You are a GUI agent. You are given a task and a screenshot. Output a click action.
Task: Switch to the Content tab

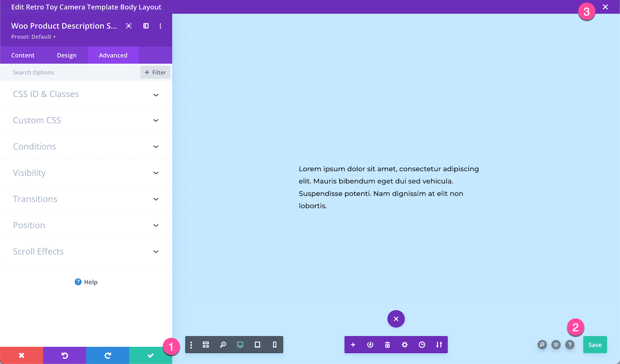coord(23,55)
